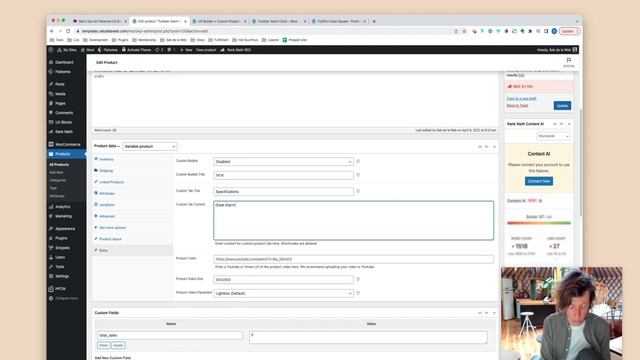Open the Product data type dropdown
The height and width of the screenshot is (360, 640).
click(150, 147)
